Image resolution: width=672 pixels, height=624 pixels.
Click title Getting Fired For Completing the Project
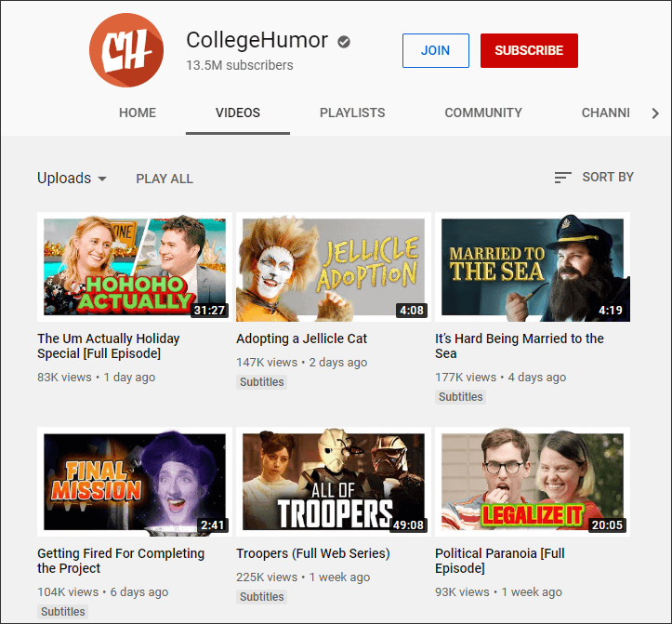tap(121, 561)
